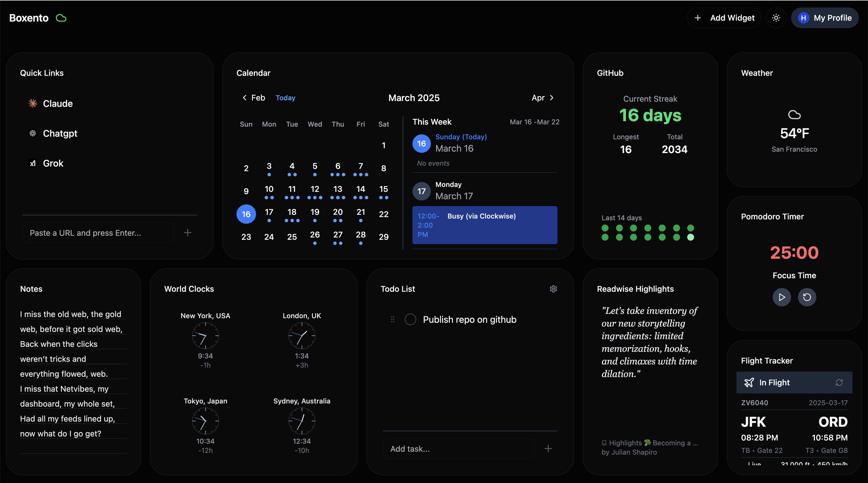This screenshot has height=483, width=868.
Task: Open Busy via Clockwise event
Action: [x=485, y=225]
